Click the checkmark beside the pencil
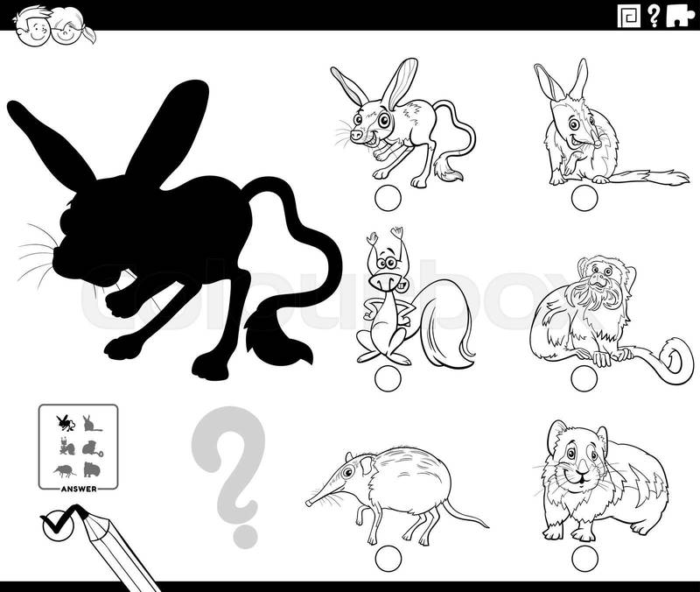The width and height of the screenshot is (700, 592). [x=57, y=525]
